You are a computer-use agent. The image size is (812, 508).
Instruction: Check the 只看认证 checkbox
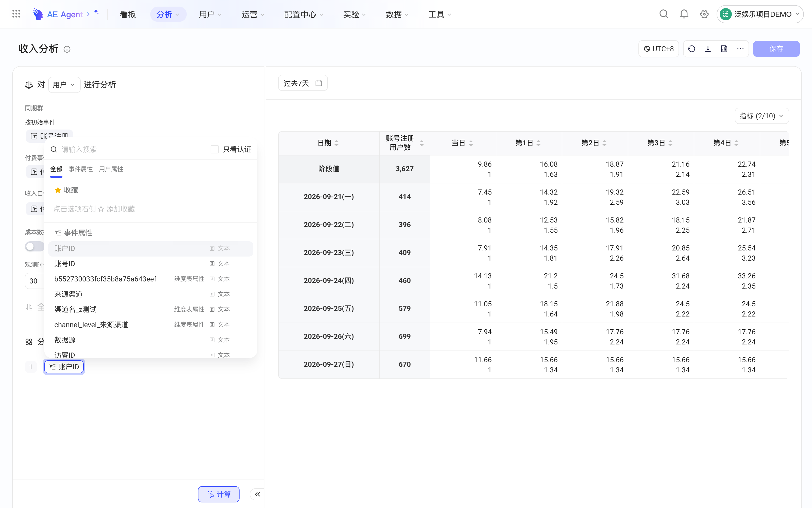[x=214, y=150]
